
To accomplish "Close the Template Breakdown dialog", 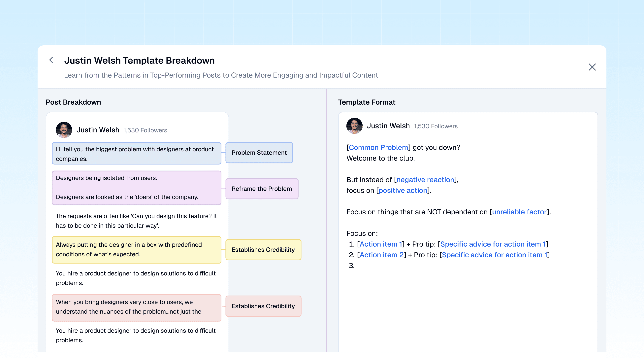I will tap(592, 67).
